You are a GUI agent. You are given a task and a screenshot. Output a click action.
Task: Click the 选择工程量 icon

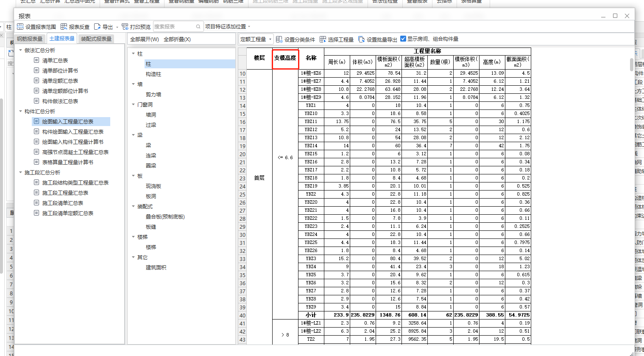tap(323, 39)
